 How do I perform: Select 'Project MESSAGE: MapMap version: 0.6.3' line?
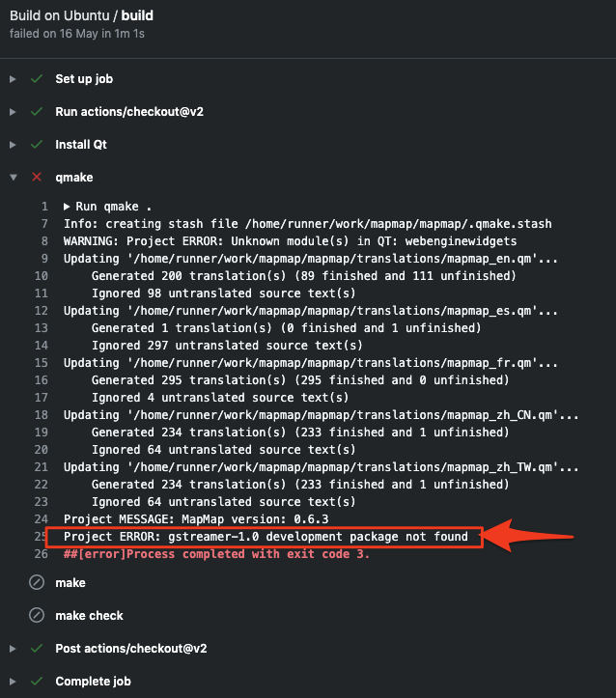point(196,519)
